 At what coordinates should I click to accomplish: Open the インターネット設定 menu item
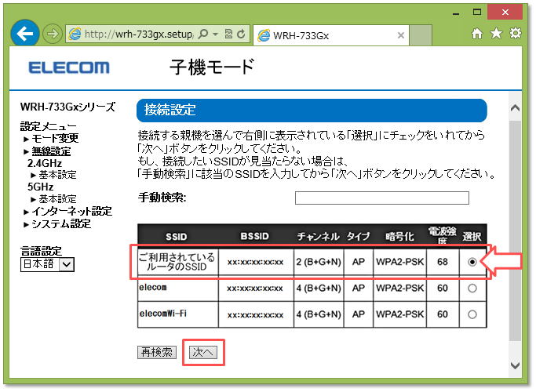pos(71,212)
